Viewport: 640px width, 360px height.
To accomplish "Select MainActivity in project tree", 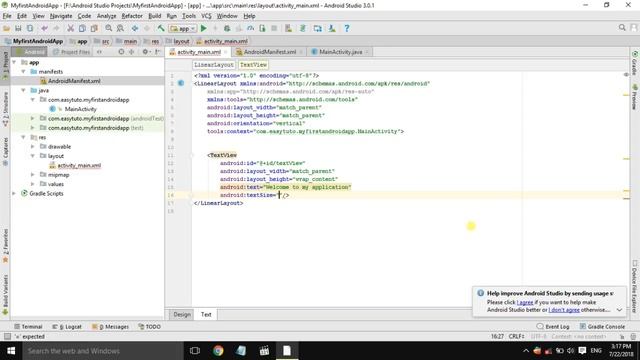I will coord(80,109).
